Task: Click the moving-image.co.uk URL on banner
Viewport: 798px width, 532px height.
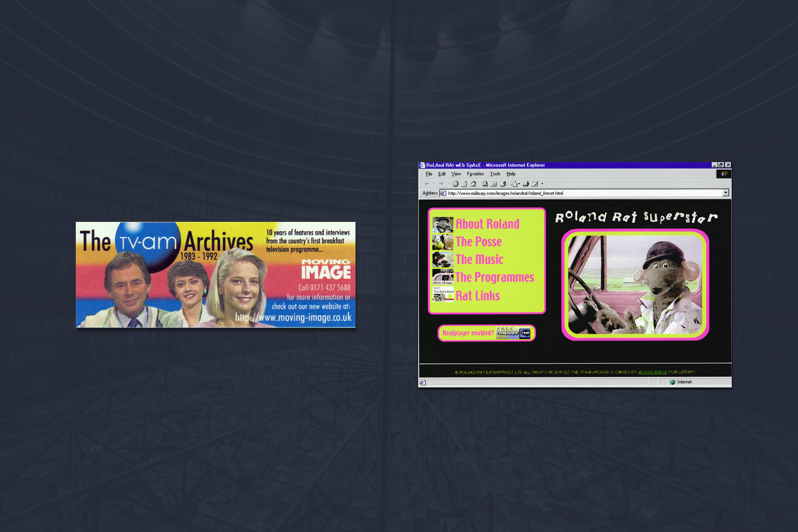Action: point(293,318)
